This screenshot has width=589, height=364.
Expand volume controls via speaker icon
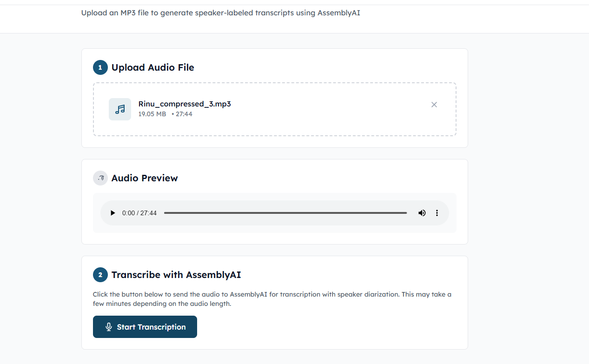422,212
